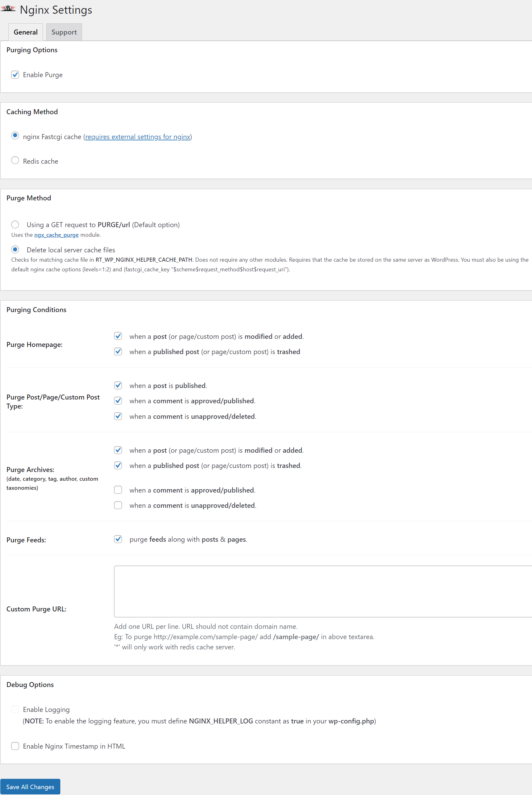Toggle purge post when comment is approved/published
This screenshot has height=795, width=532.
tap(118, 400)
